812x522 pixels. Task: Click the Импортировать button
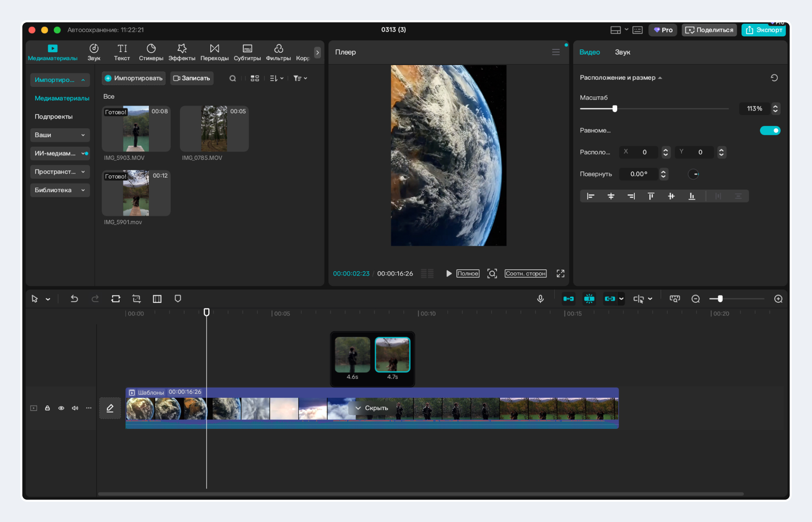(134, 78)
